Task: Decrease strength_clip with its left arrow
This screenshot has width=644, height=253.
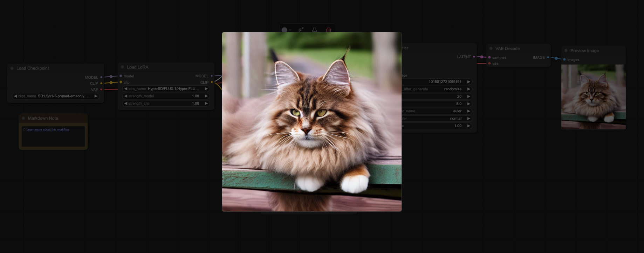Action: click(x=125, y=104)
